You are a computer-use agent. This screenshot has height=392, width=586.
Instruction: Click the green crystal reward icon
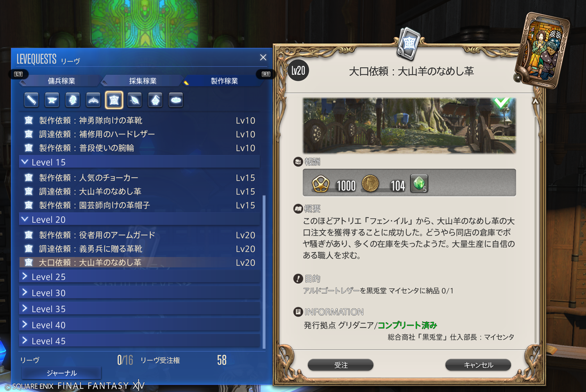pos(419,183)
